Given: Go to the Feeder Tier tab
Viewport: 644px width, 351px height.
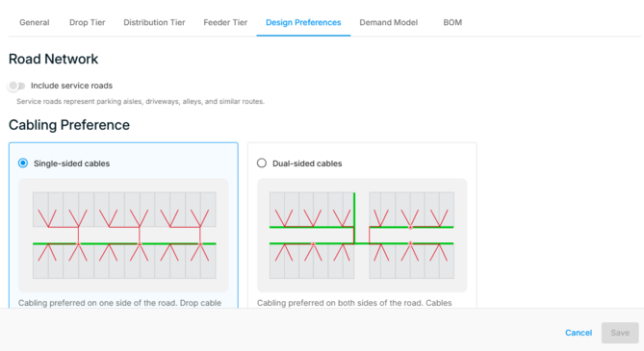Looking at the screenshot, I should coord(225,22).
